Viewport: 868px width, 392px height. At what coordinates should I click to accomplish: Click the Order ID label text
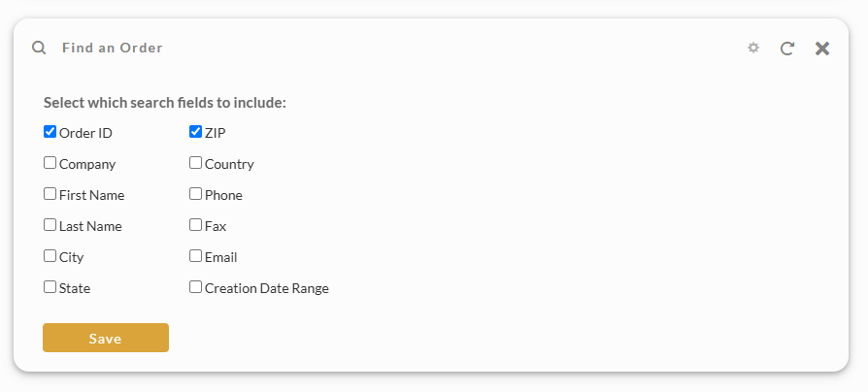85,133
